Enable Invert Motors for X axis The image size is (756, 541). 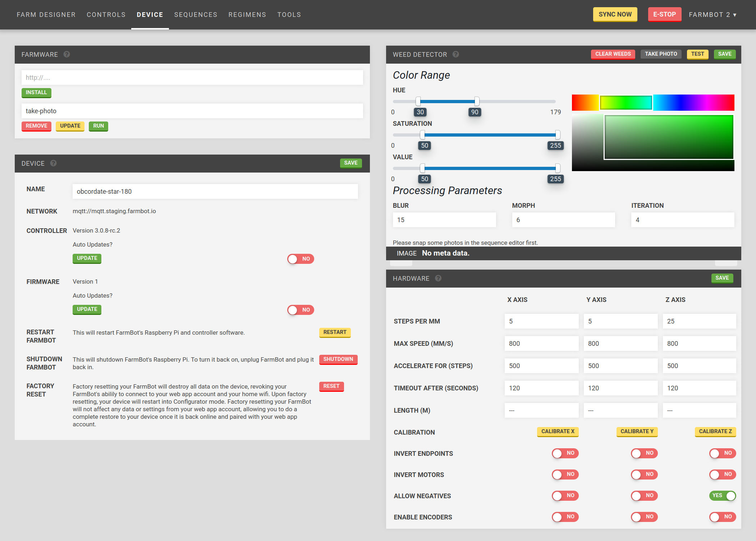565,474
